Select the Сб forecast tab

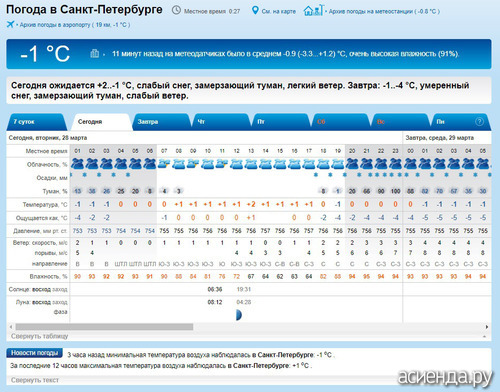pos(341,122)
